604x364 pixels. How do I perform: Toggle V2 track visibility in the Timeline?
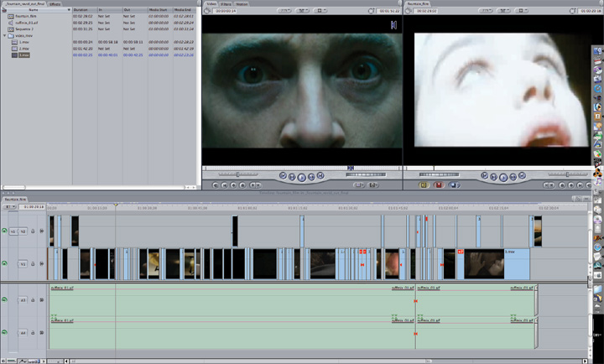point(5,231)
